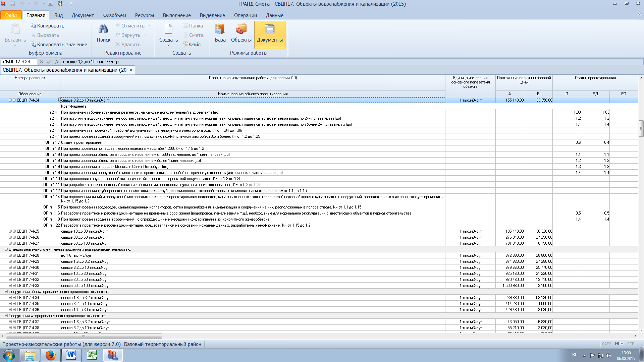Open the Файл menu button

(11, 15)
